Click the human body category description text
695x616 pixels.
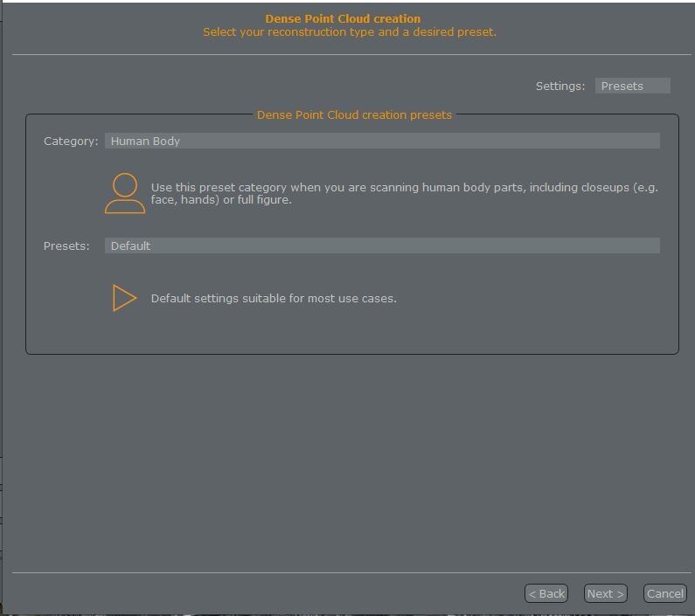pos(404,194)
